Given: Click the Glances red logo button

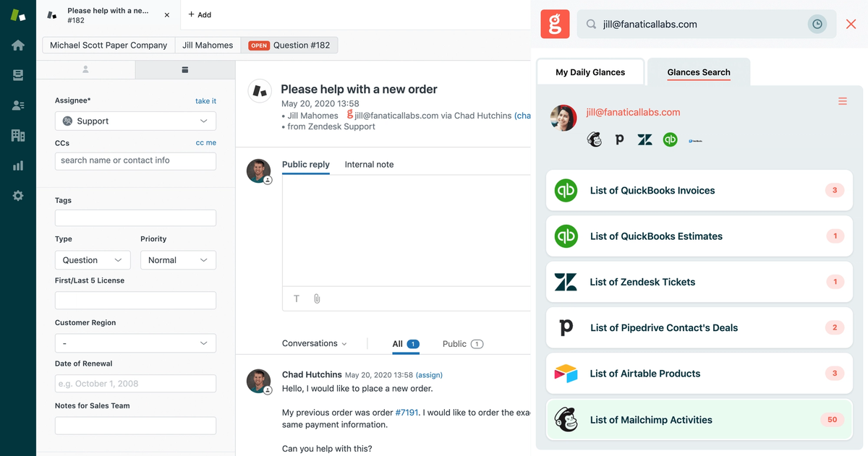Looking at the screenshot, I should click(555, 24).
